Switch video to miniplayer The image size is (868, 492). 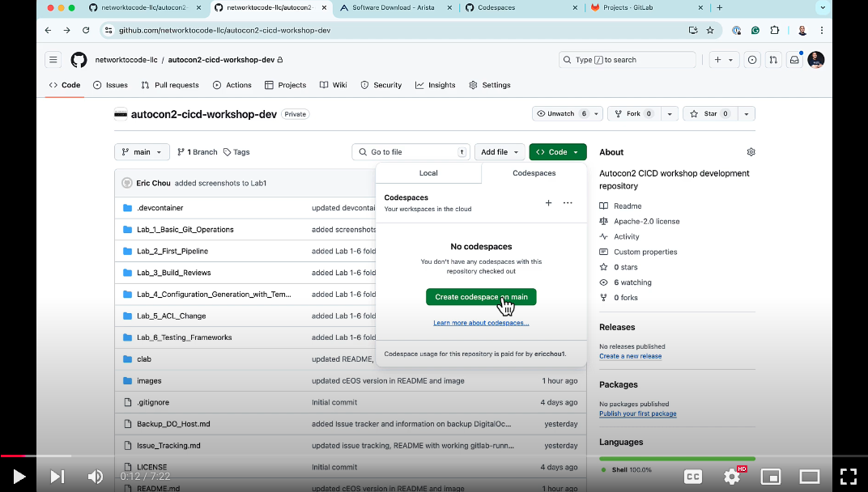771,477
